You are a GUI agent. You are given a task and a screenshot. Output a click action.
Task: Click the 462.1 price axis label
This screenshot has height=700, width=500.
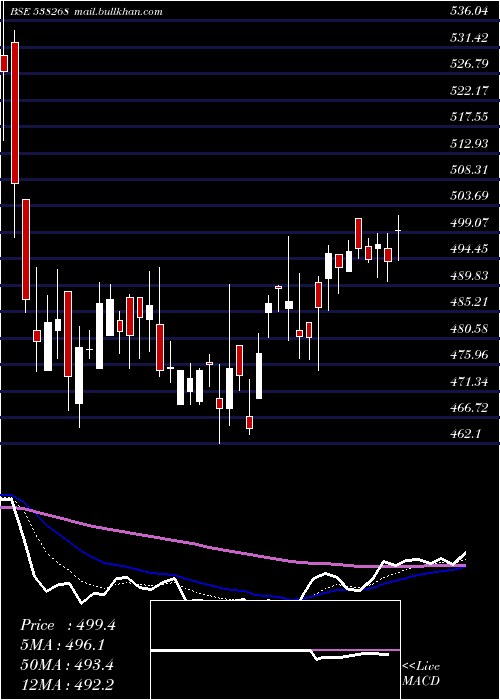click(465, 434)
